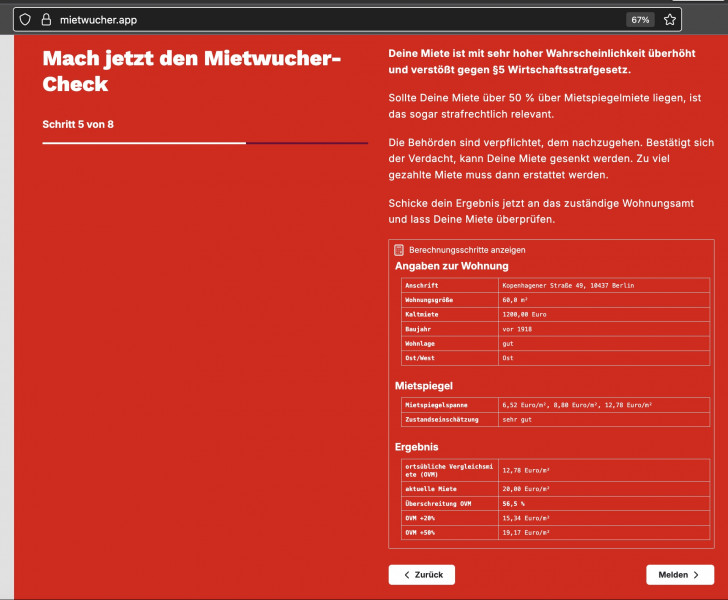Click the 'sehr gut' value
The height and width of the screenshot is (600, 728).
click(517, 419)
